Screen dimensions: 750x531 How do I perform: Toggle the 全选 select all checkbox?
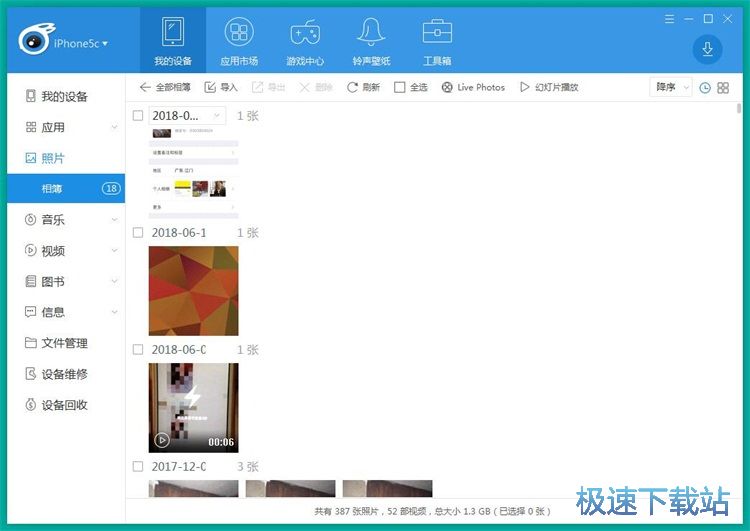tap(400, 88)
